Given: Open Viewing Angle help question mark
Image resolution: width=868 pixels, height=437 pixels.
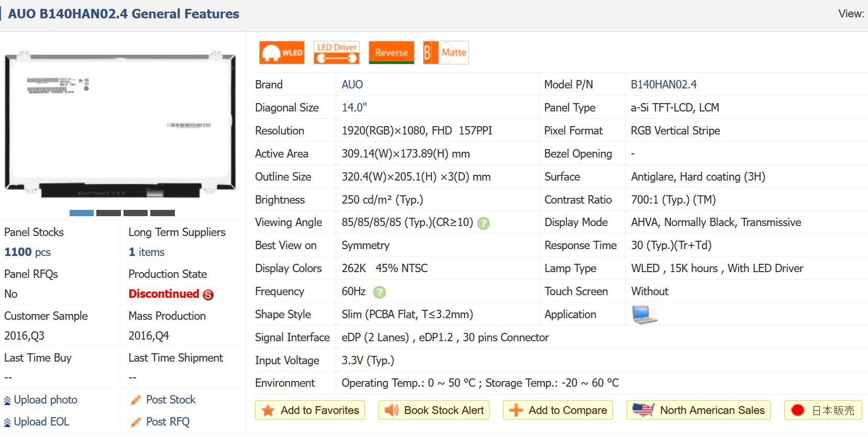Looking at the screenshot, I should tap(484, 223).
